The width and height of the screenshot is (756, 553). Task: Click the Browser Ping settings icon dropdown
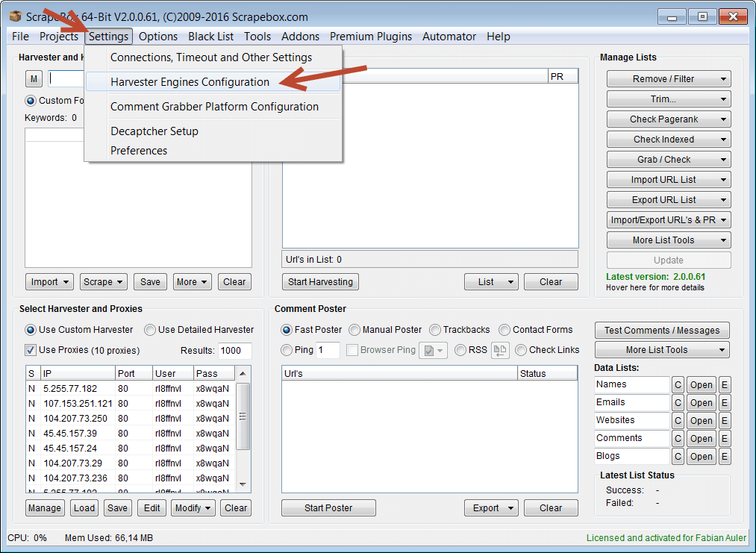click(x=433, y=351)
